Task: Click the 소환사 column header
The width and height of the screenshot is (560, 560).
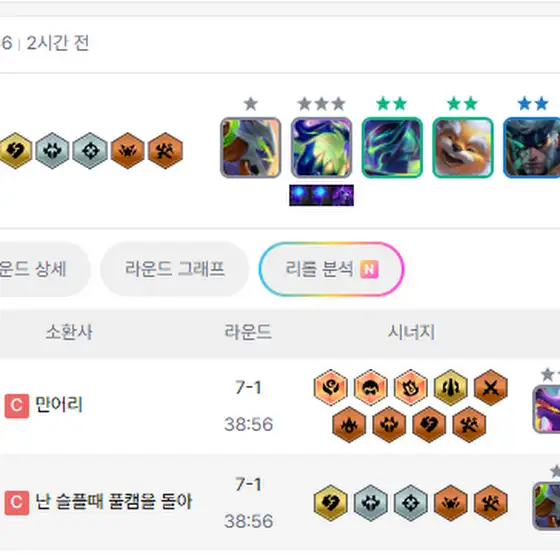Action: (x=69, y=332)
